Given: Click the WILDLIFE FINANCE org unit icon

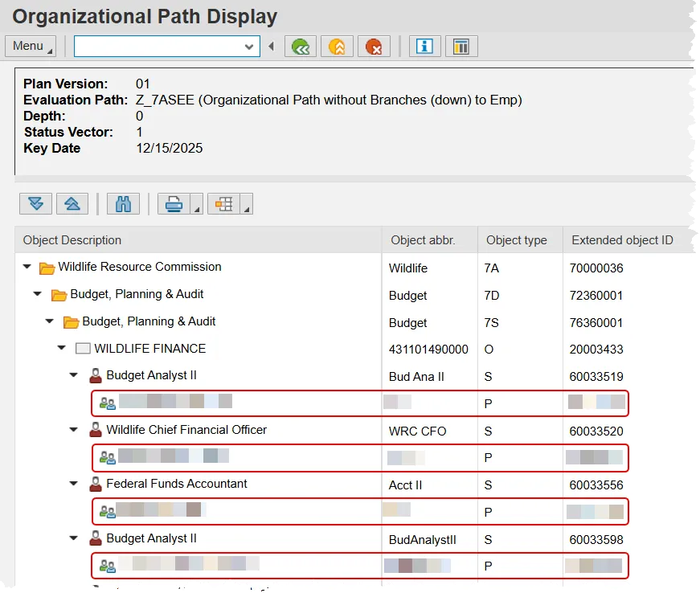Looking at the screenshot, I should (x=83, y=349).
